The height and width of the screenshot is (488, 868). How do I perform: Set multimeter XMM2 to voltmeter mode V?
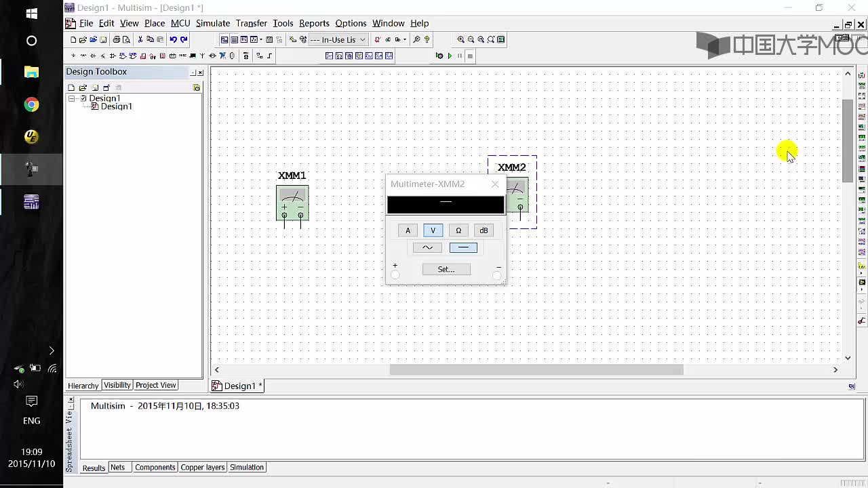point(433,230)
